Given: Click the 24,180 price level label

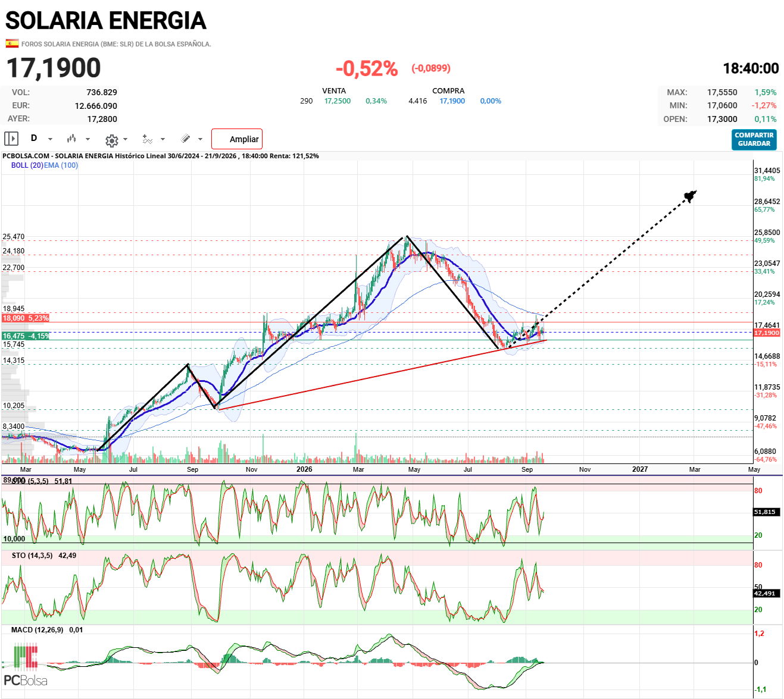Looking at the screenshot, I should point(14,251).
